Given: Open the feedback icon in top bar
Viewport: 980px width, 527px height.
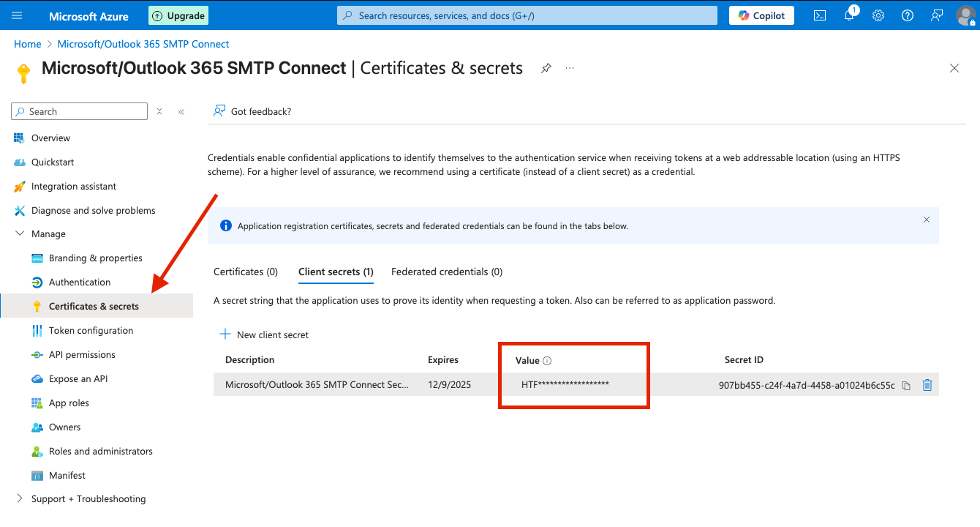Looking at the screenshot, I should [937, 15].
